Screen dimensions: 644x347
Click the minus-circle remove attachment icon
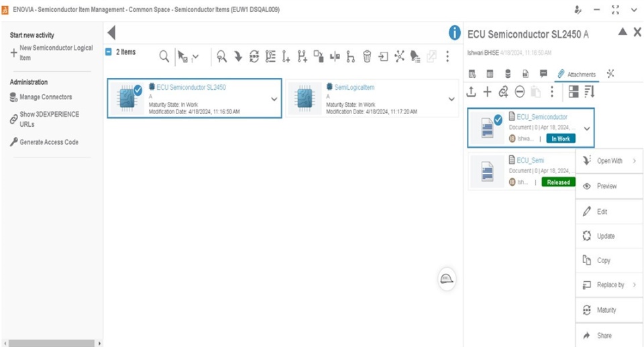[x=519, y=92]
